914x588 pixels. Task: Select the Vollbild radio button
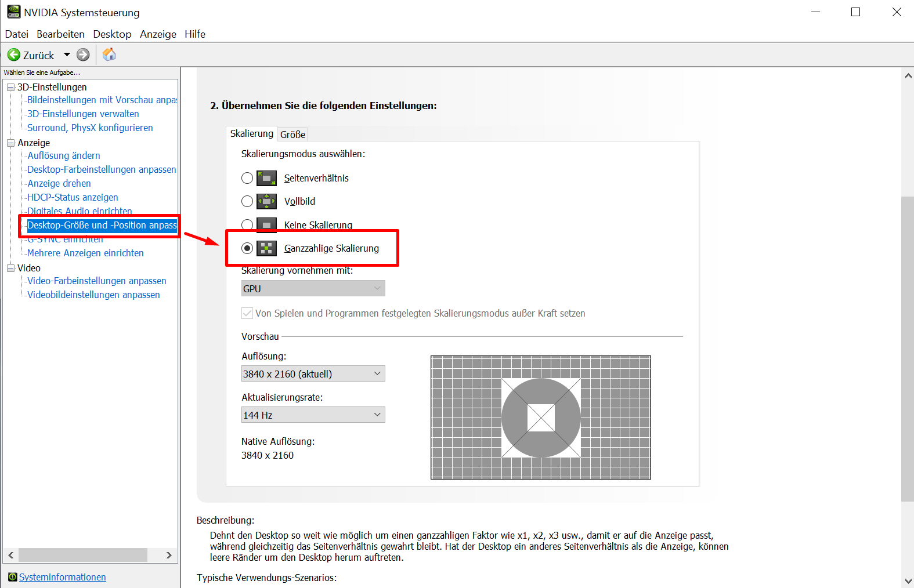247,201
